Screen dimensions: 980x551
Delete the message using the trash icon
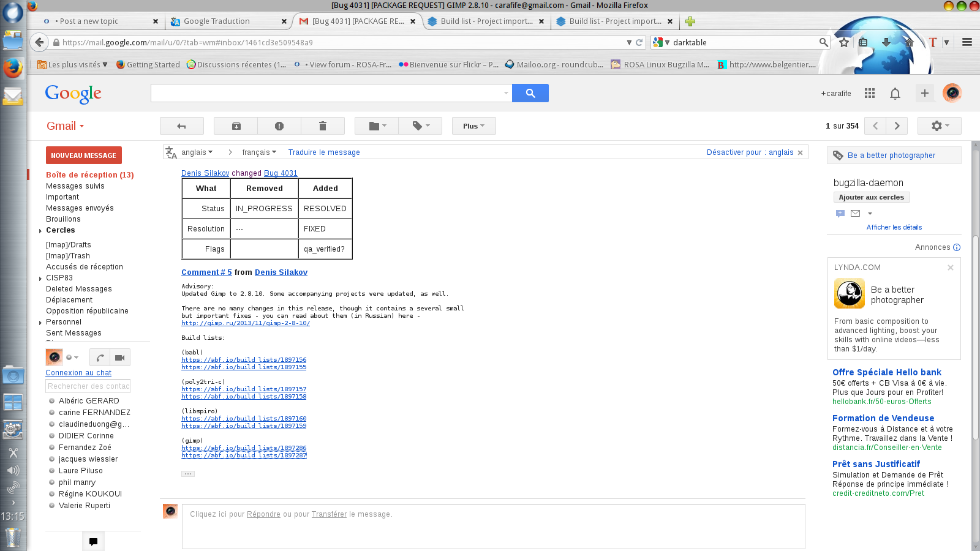click(x=323, y=126)
